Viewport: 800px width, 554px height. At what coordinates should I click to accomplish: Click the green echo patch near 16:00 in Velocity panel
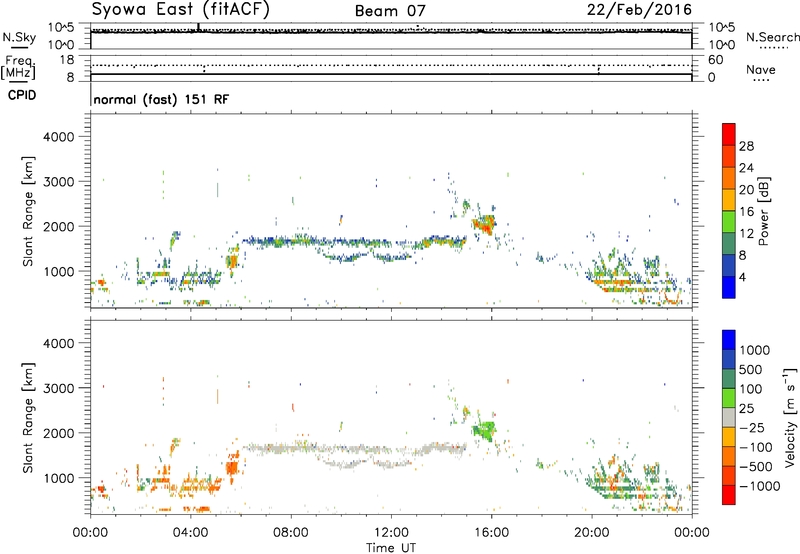coord(485,430)
